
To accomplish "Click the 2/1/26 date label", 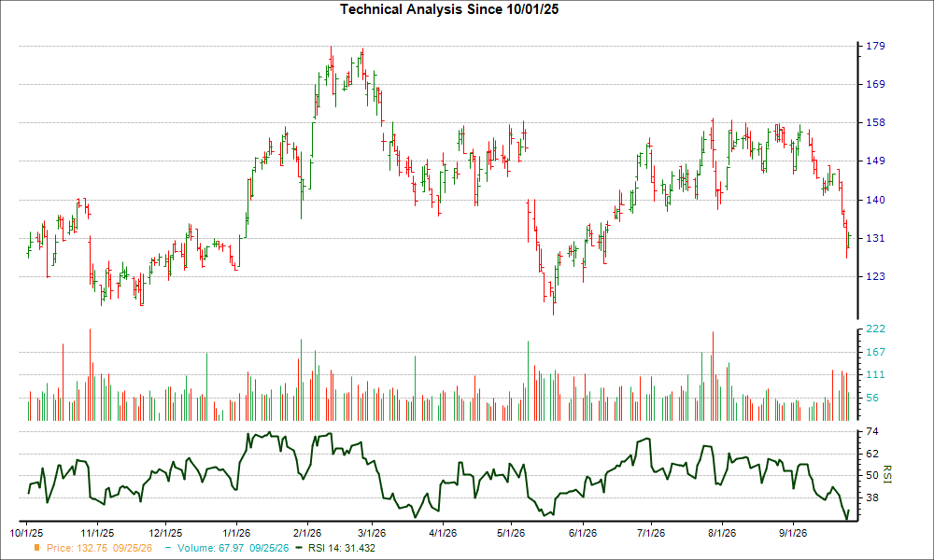I will [306, 533].
